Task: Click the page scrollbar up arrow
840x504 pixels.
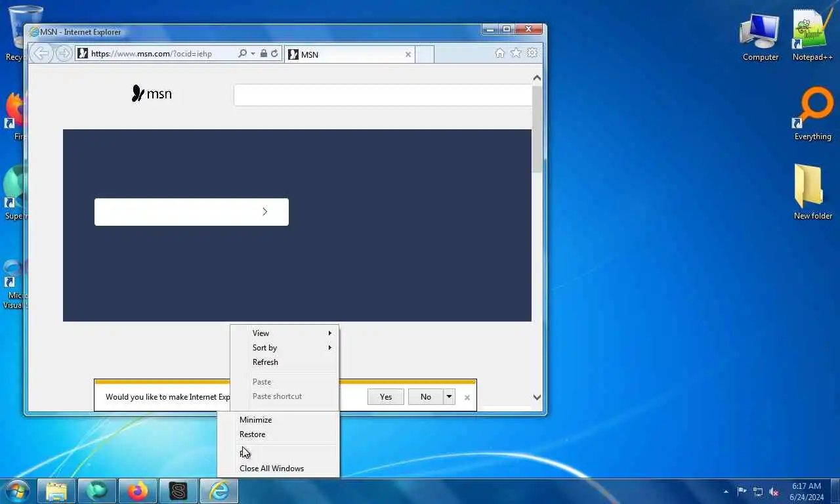Action: tap(537, 78)
